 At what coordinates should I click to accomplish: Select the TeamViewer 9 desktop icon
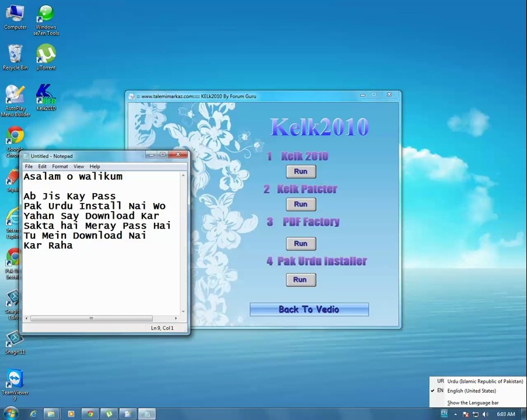pos(15,385)
